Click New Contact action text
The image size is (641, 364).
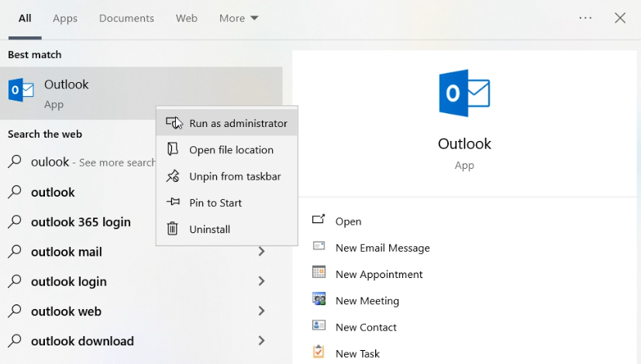point(366,328)
